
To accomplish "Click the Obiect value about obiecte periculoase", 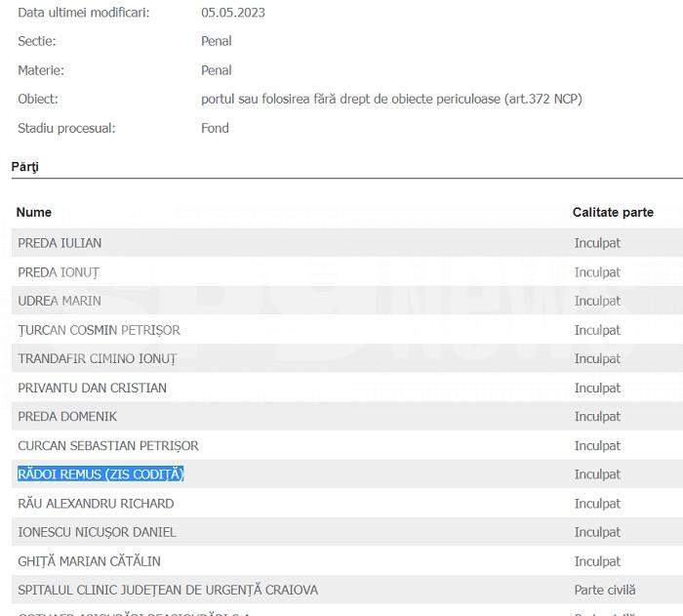I will (391, 100).
